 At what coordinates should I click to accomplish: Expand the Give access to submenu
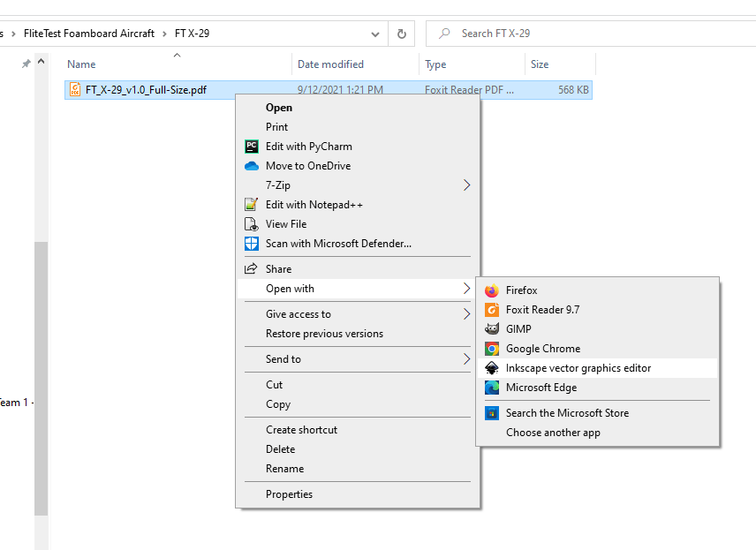pyautogui.click(x=466, y=314)
